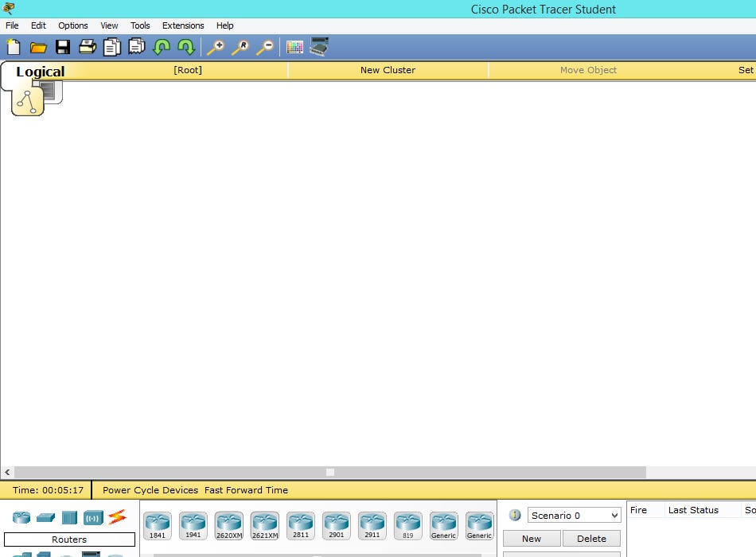Click the New Cluster button
Image resolution: width=756 pixels, height=557 pixels.
click(x=388, y=70)
